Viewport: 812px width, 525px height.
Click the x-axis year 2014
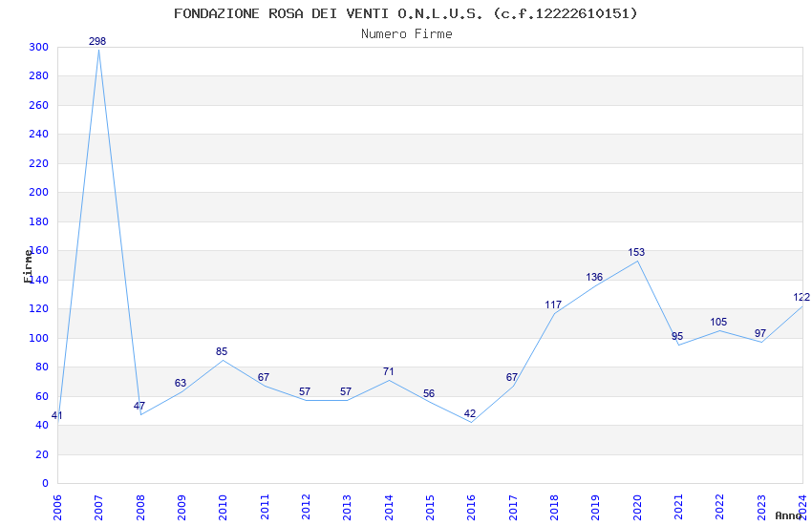click(x=389, y=507)
